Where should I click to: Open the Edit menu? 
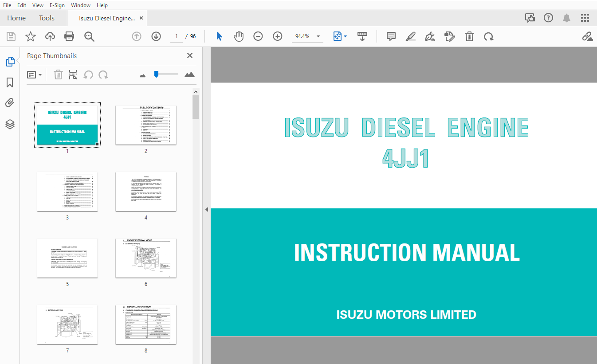22,5
